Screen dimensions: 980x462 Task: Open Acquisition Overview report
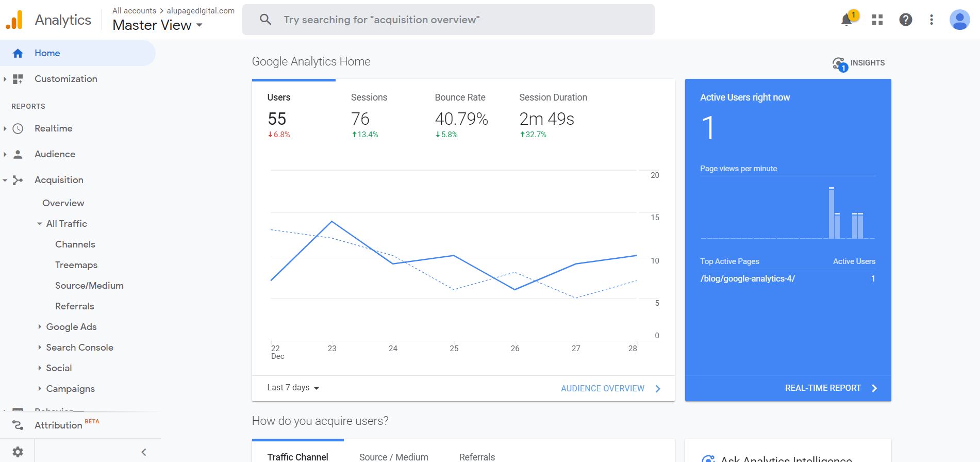(63, 203)
